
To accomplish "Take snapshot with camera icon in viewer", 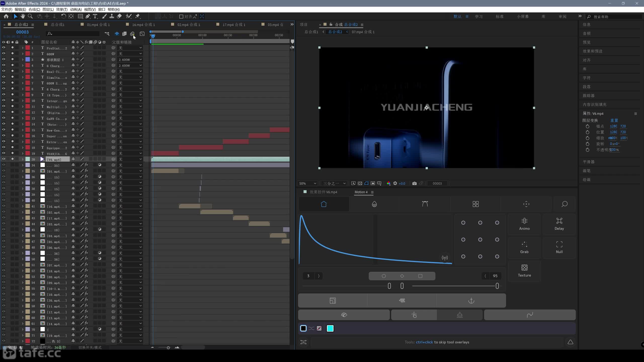I will [x=414, y=183].
